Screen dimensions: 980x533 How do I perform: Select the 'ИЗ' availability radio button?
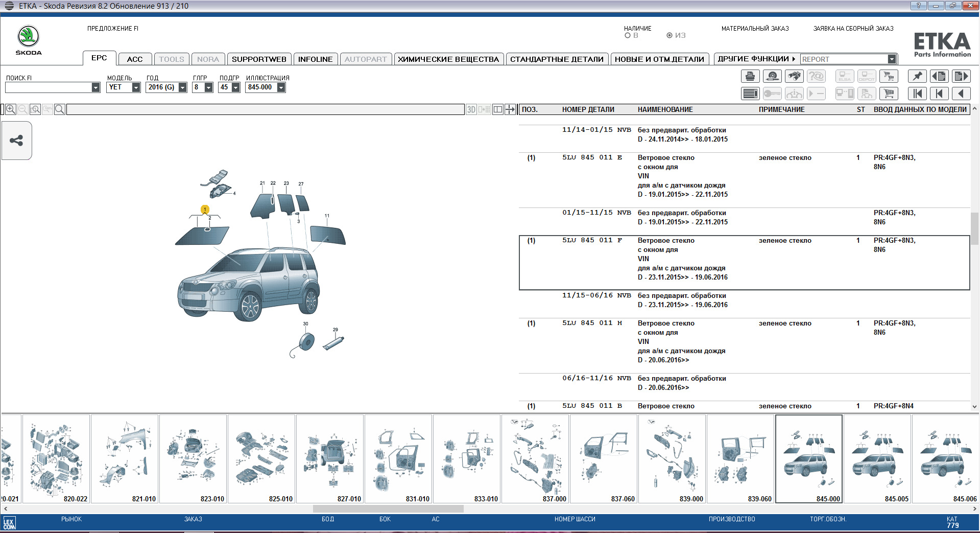pyautogui.click(x=670, y=36)
